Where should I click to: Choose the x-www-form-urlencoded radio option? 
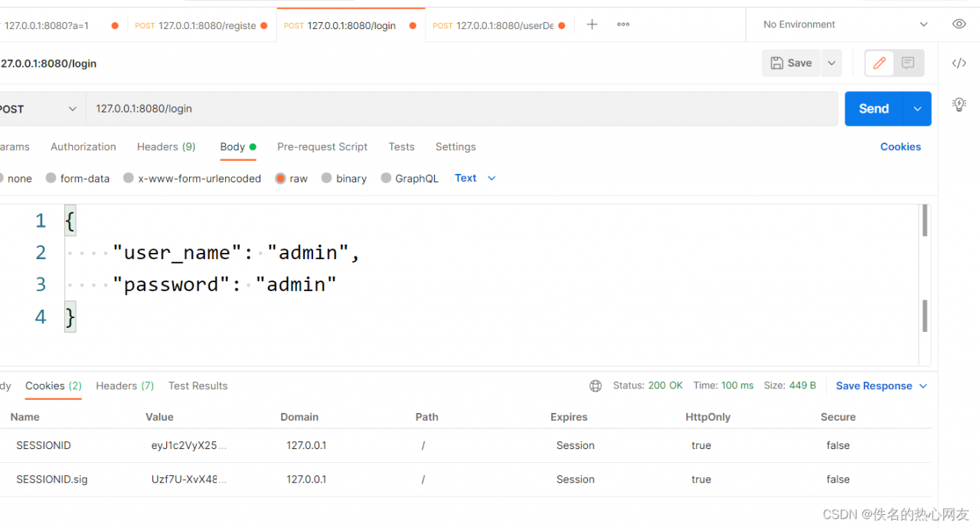pyautogui.click(x=129, y=179)
